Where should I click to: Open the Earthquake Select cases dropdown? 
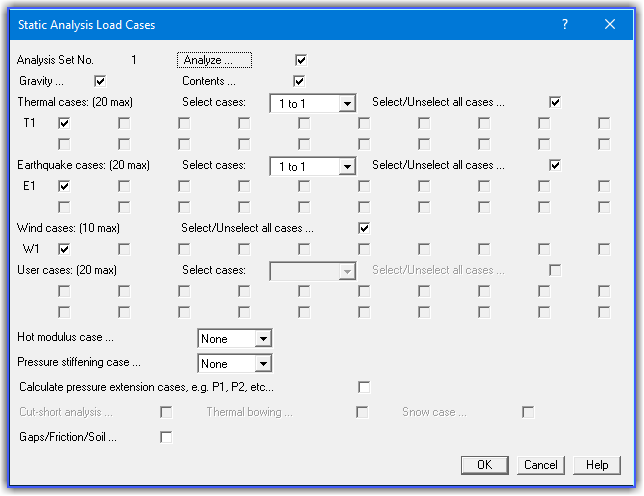click(x=346, y=166)
